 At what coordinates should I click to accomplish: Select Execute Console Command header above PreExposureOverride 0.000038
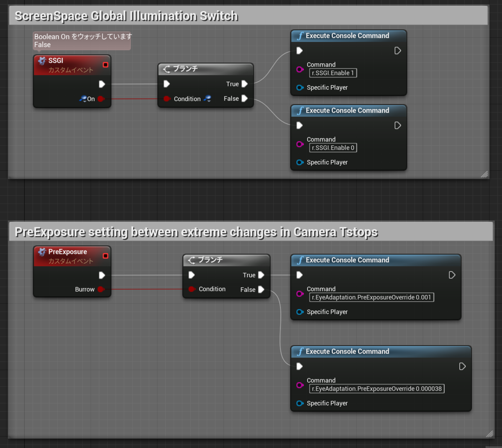tap(381, 351)
